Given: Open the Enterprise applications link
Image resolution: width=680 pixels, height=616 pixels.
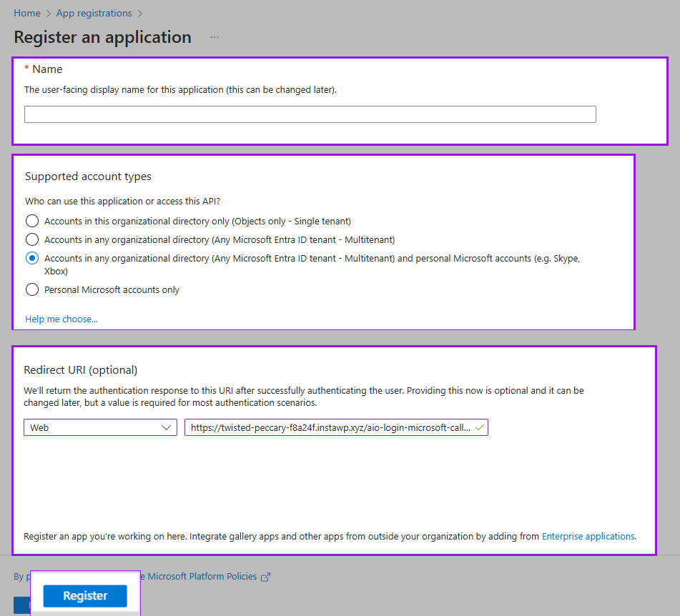Looking at the screenshot, I should coord(588,536).
